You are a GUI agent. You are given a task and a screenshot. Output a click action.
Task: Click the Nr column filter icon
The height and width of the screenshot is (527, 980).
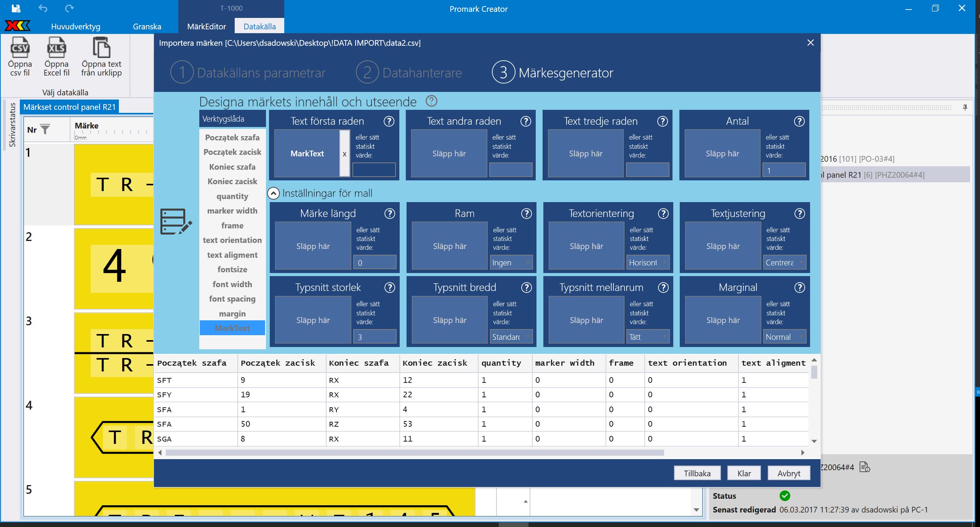[x=45, y=130]
